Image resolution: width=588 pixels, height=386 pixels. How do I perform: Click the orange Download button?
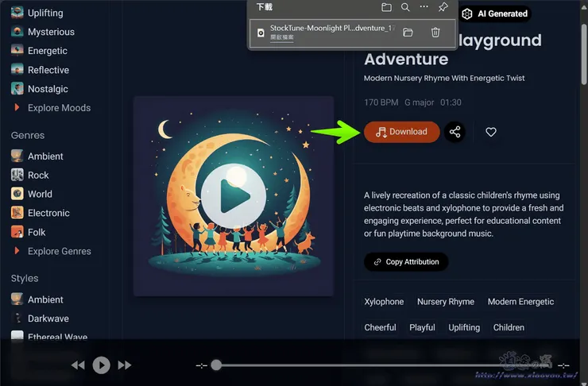click(x=401, y=132)
